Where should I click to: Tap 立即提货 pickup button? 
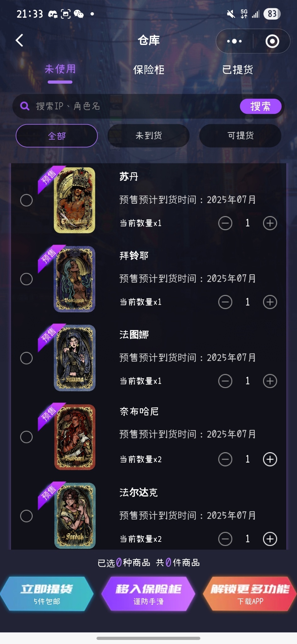click(47, 594)
